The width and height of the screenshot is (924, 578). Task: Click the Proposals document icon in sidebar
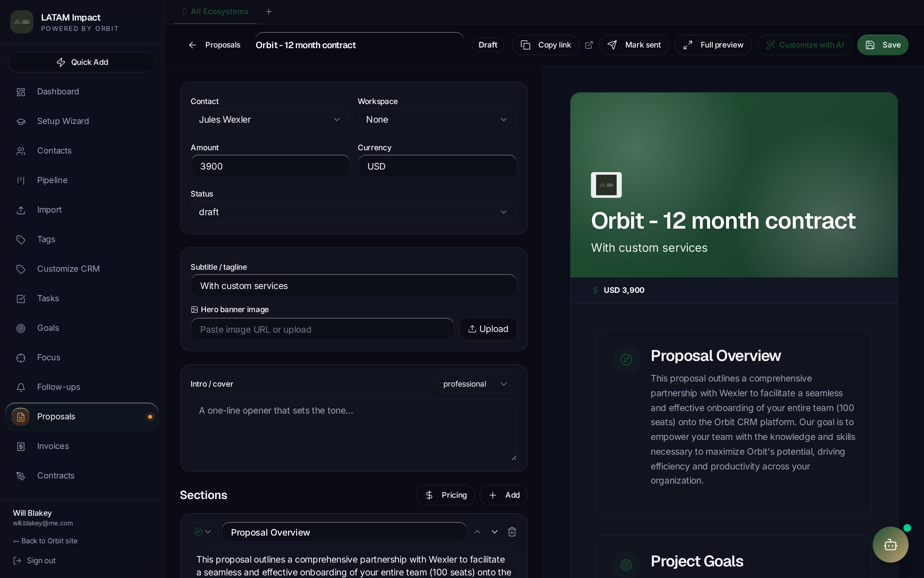click(x=21, y=417)
